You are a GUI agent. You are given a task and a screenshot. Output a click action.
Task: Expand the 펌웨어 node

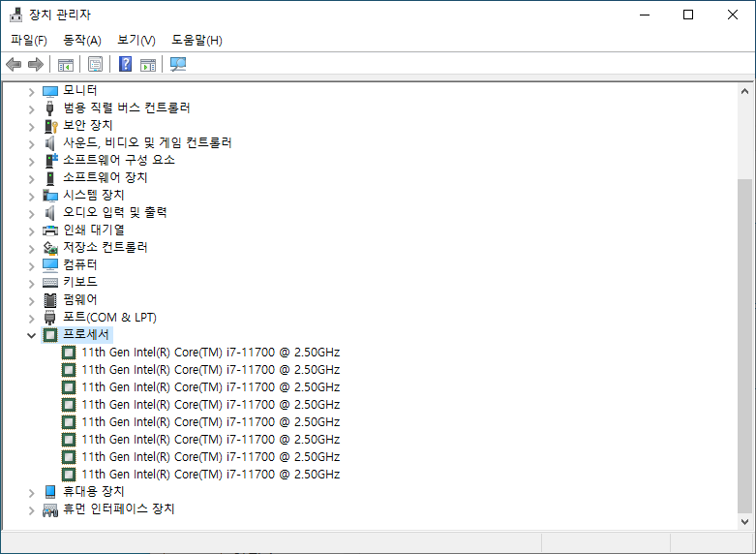point(31,300)
